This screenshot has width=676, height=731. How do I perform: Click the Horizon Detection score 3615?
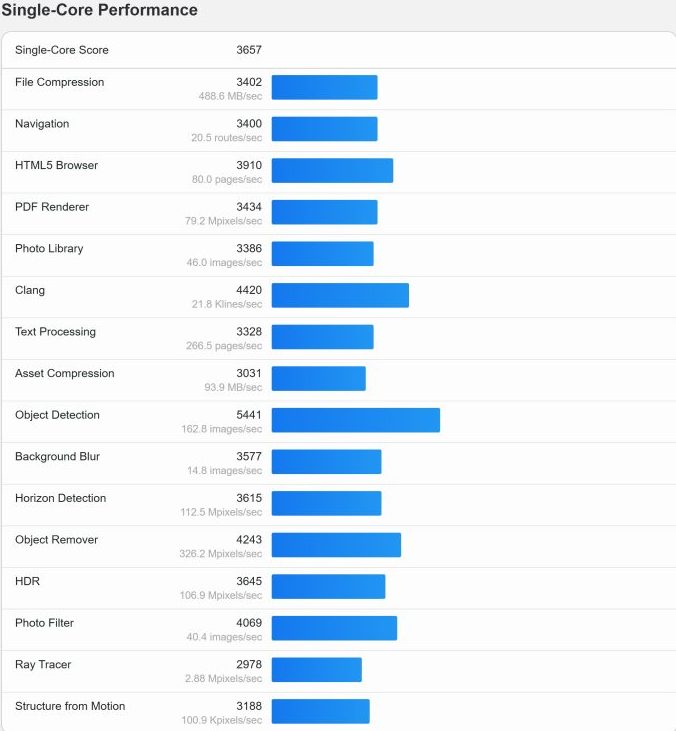(x=248, y=498)
